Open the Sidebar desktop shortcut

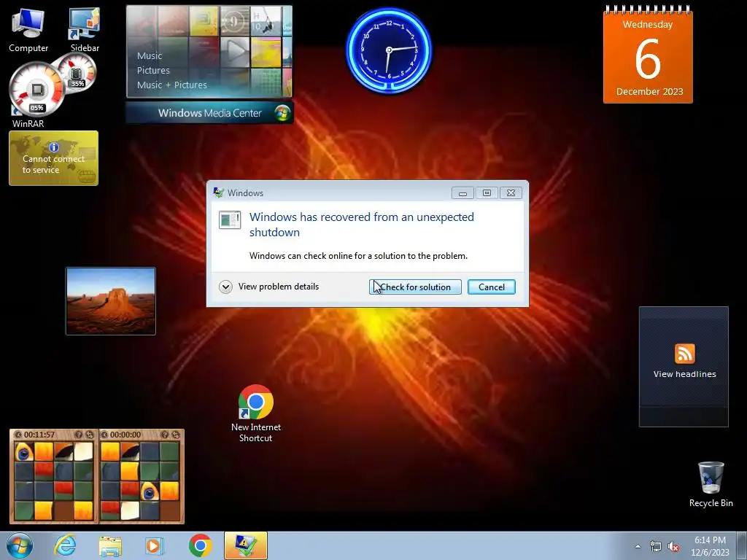(85, 30)
